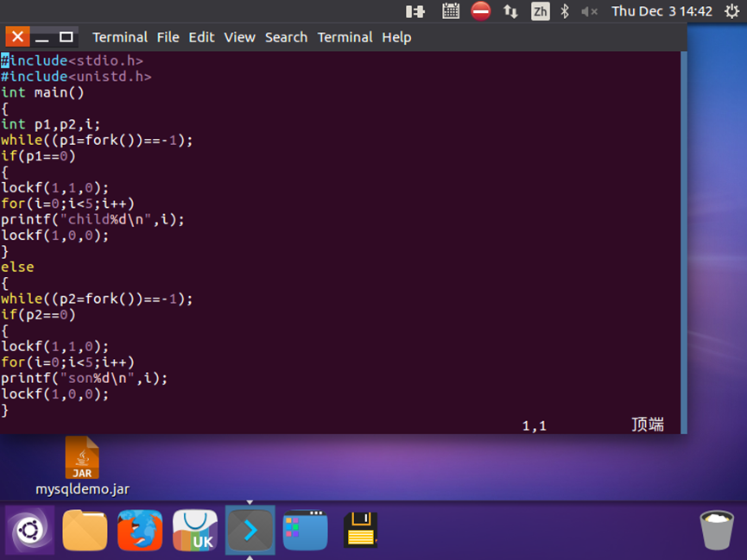Click the if(p2==0) line
The width and height of the screenshot is (747, 560).
[38, 315]
